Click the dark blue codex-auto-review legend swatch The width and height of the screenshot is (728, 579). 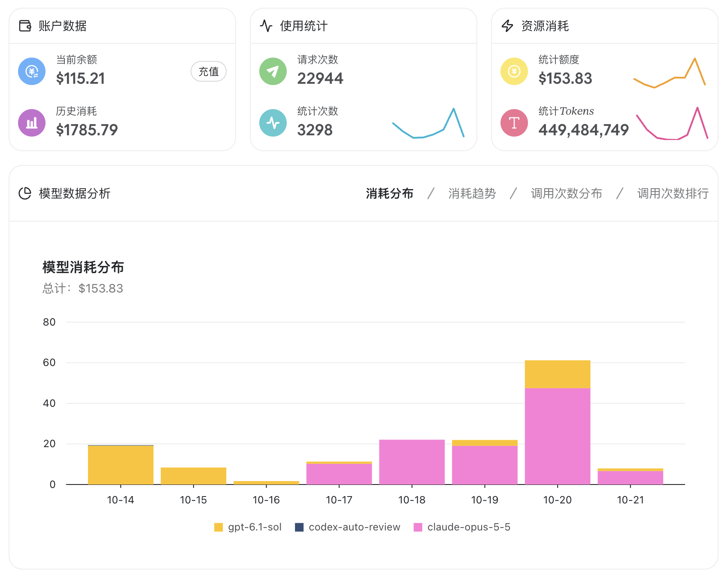click(x=299, y=527)
